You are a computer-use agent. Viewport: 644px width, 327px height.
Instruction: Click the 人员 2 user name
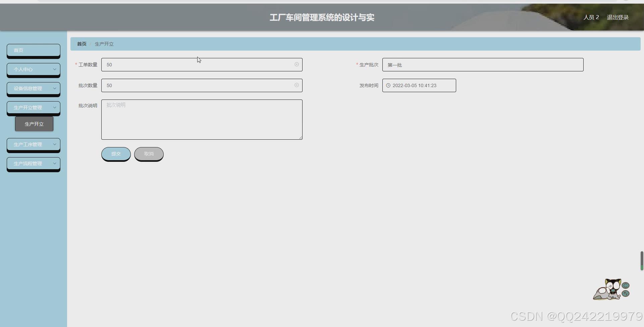coord(591,17)
